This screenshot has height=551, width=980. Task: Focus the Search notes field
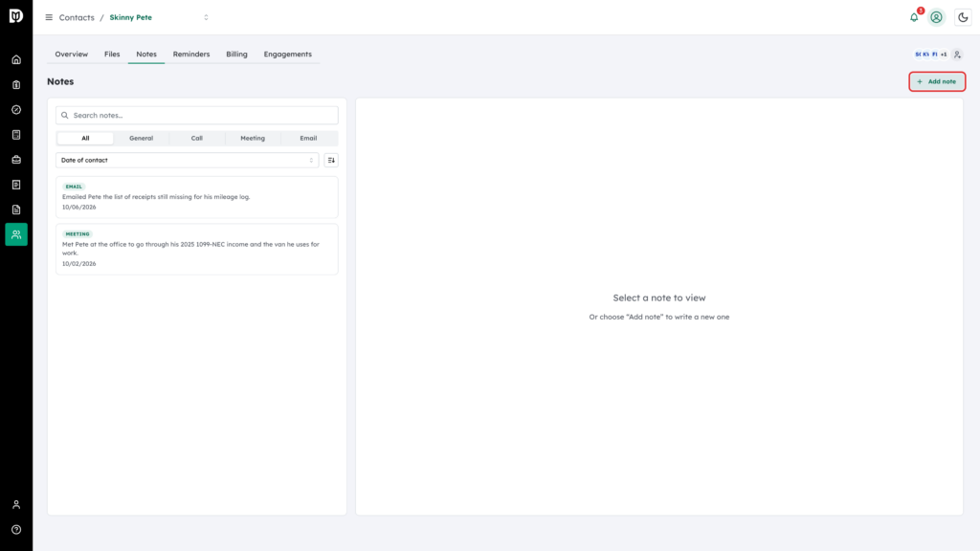[197, 116]
